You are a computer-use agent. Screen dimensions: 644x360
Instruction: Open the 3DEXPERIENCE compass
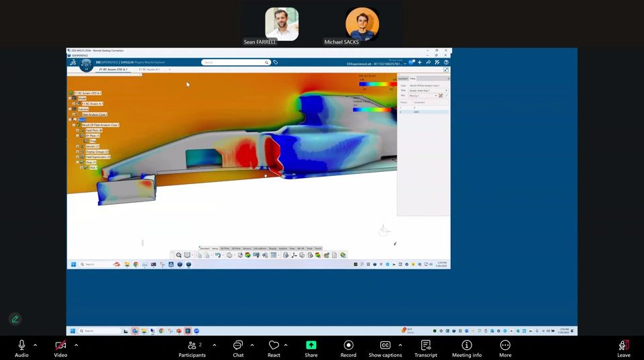tap(87, 64)
